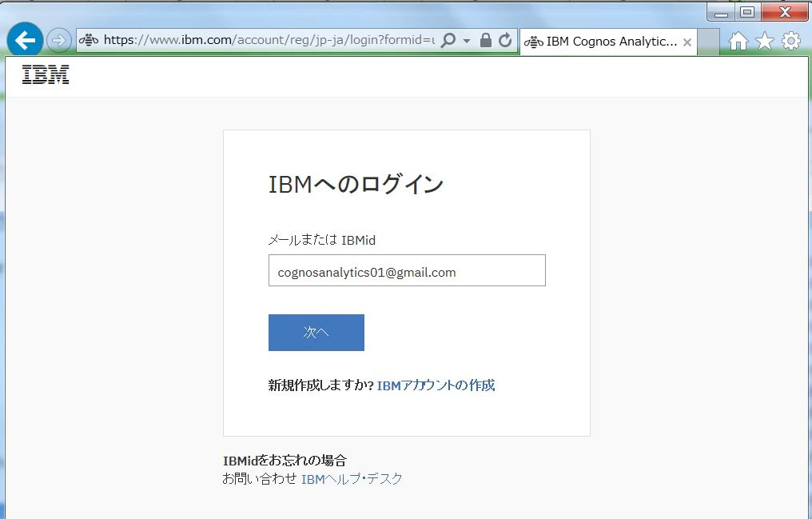
Task: Click site favicon in address bar
Action: (89, 40)
